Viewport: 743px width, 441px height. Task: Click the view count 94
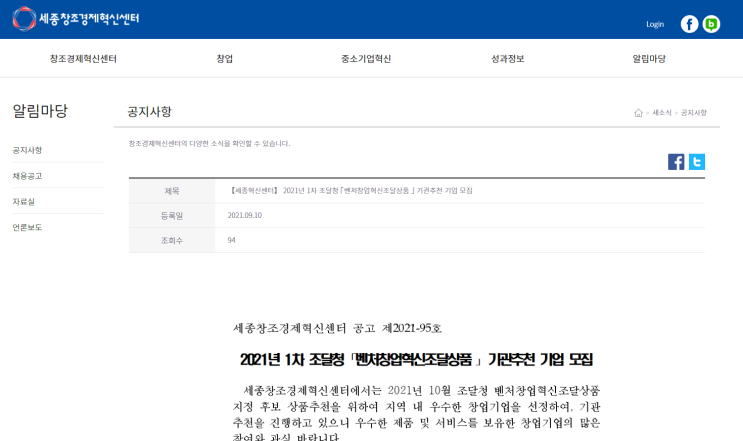[x=231, y=240]
